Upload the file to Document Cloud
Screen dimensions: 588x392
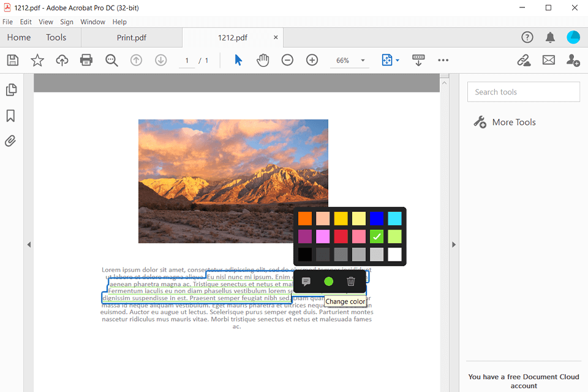pos(62,60)
